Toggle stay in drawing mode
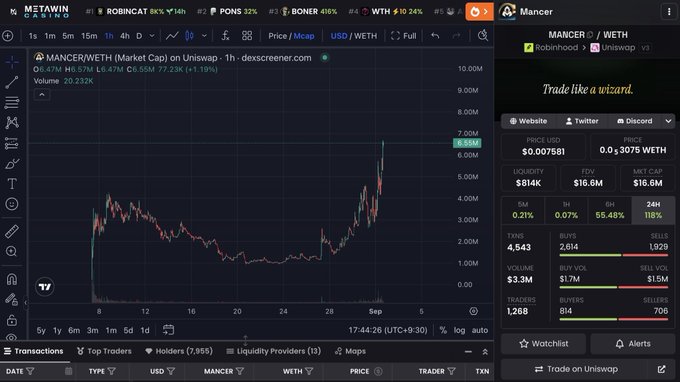 (12, 300)
